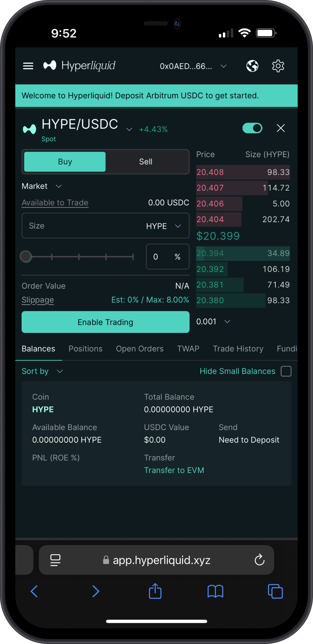Tap the app.hyperliquid.xyz address bar

click(156, 560)
